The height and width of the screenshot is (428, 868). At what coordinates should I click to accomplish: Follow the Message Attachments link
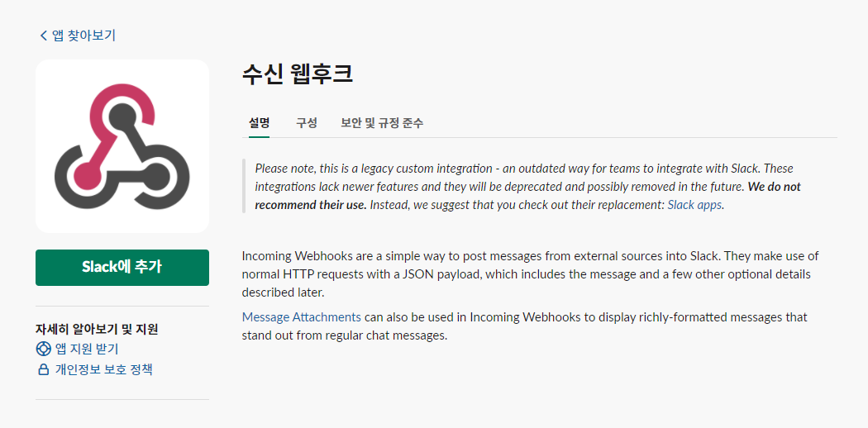click(x=301, y=317)
